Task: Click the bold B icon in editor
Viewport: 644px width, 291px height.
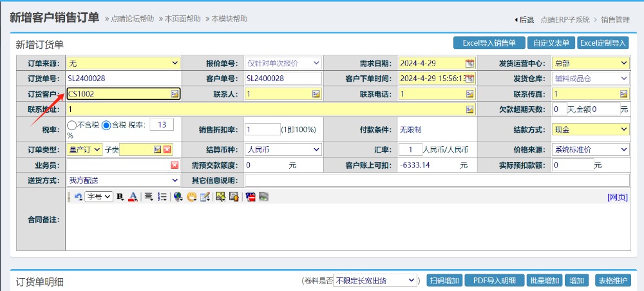Action: (120, 196)
